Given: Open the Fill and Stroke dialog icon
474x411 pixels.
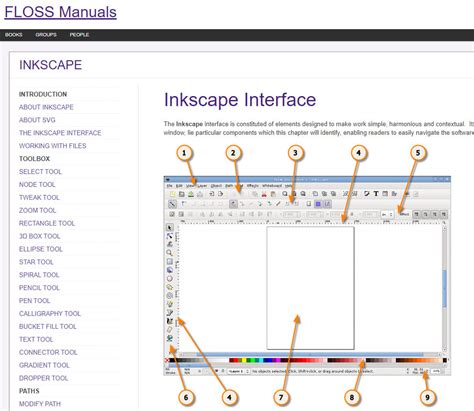Looking at the screenshot, I should [x=367, y=194].
